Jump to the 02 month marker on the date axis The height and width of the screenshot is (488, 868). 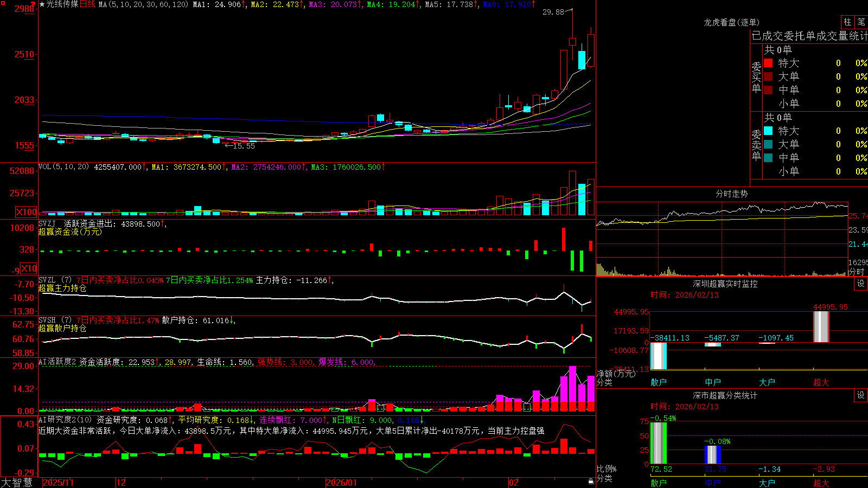[x=514, y=483]
